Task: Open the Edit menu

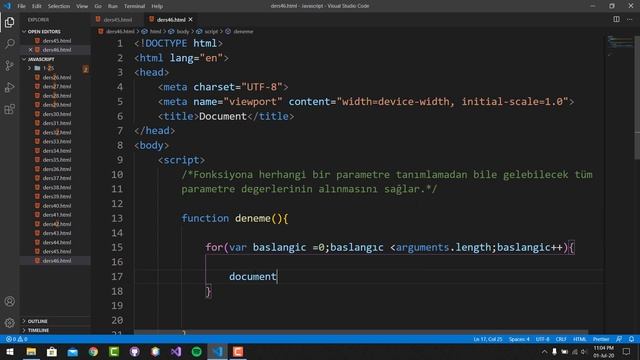Action: (37, 6)
